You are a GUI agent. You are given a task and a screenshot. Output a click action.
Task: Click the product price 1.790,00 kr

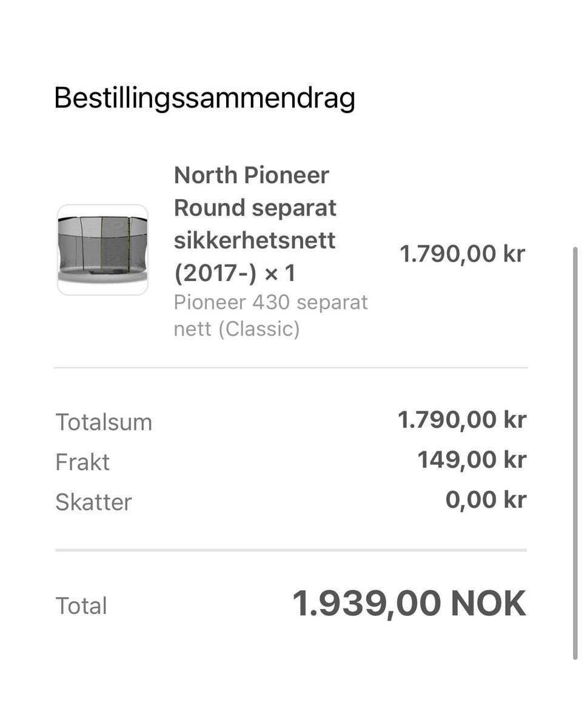pos(462,254)
